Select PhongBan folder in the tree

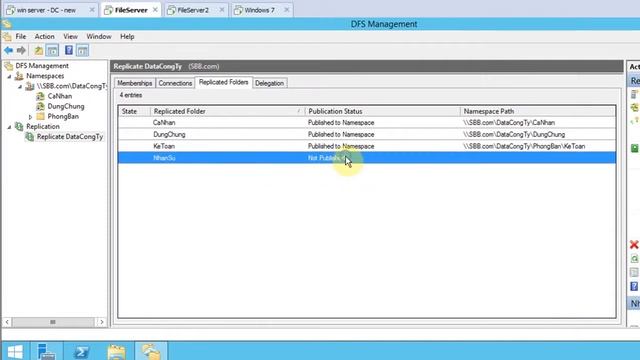coord(63,116)
